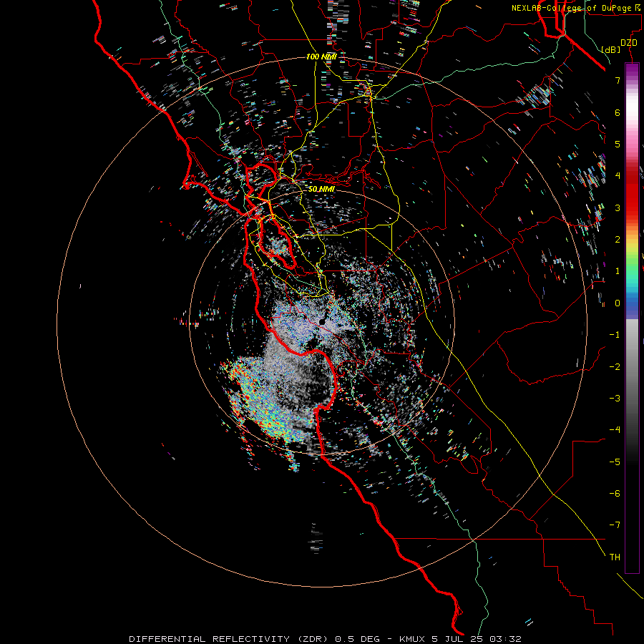Click the black radar site dot at the ring center
This screenshot has width=644, height=644.
coord(322,321)
